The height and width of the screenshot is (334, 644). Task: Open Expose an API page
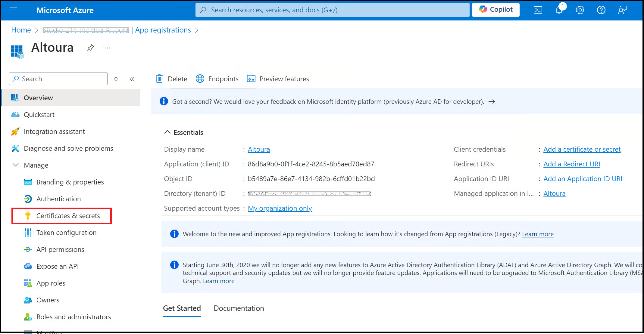click(57, 266)
